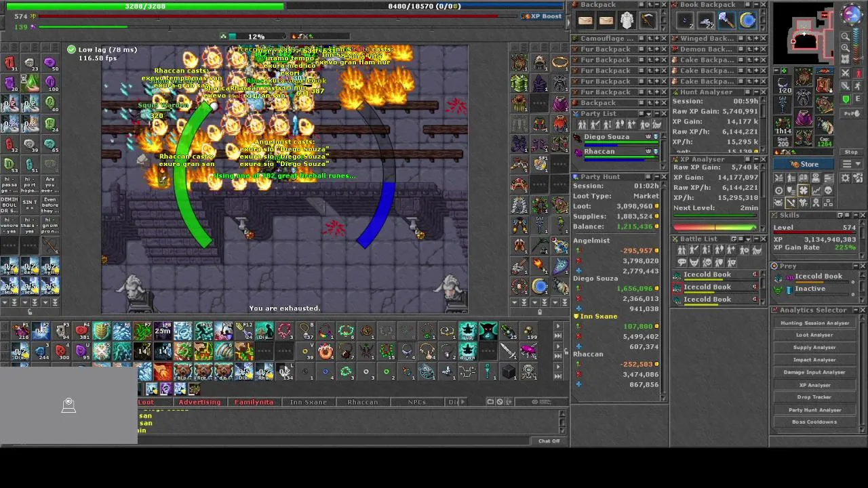
Task: Click the sword with arrow control button
Action: 791,203
